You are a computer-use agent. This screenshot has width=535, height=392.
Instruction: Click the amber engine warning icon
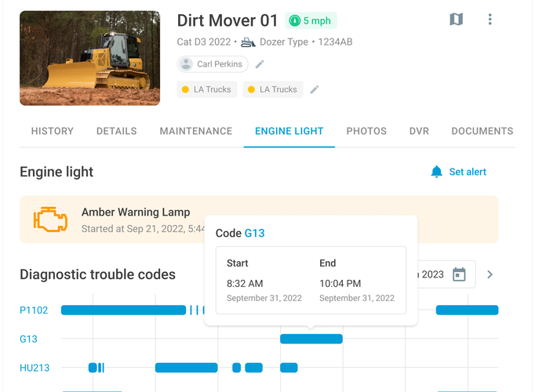coord(50,220)
